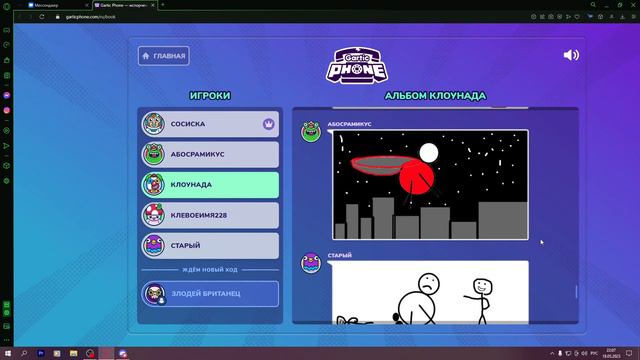Click КЛЕВОЕИМЯ228's mushroom avatar
640x360 pixels.
pyautogui.click(x=153, y=215)
